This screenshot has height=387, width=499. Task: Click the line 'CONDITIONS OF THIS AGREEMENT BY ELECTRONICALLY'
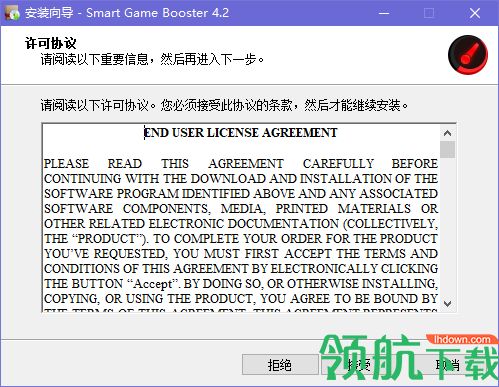241,269
